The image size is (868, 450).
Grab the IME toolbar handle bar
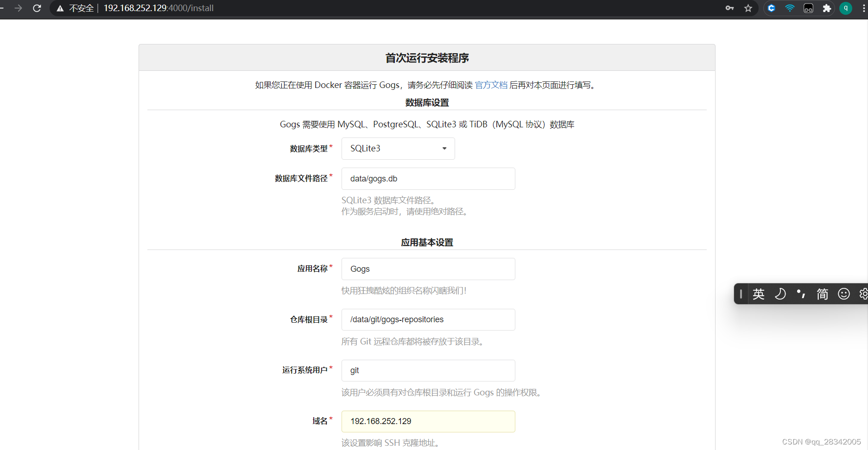(x=741, y=294)
